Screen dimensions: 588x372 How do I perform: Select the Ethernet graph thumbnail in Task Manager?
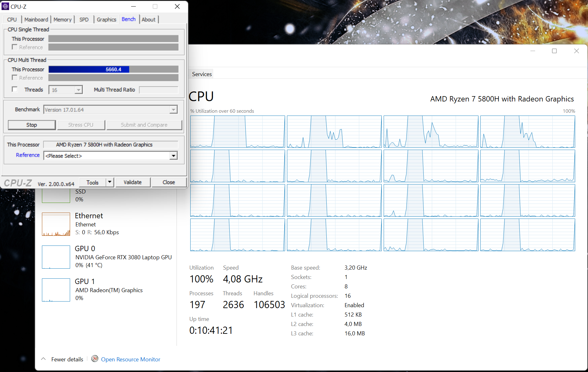coord(56,224)
